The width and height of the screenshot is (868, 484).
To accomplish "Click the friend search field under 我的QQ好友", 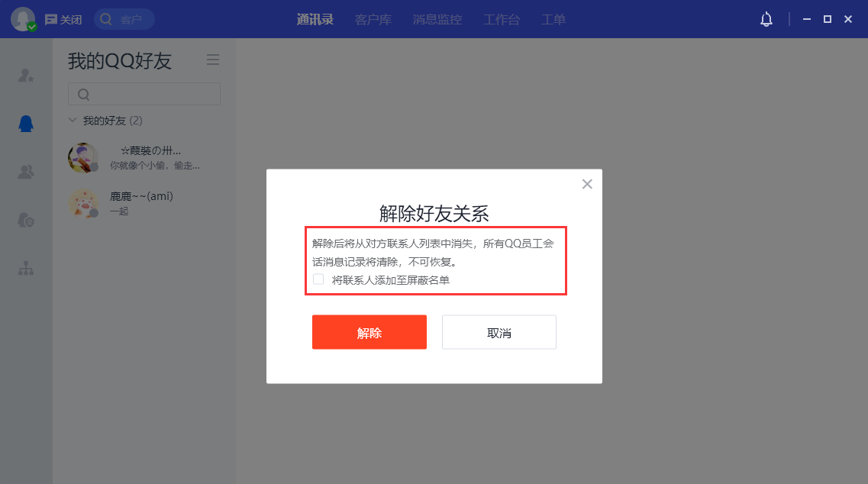I will tap(144, 94).
